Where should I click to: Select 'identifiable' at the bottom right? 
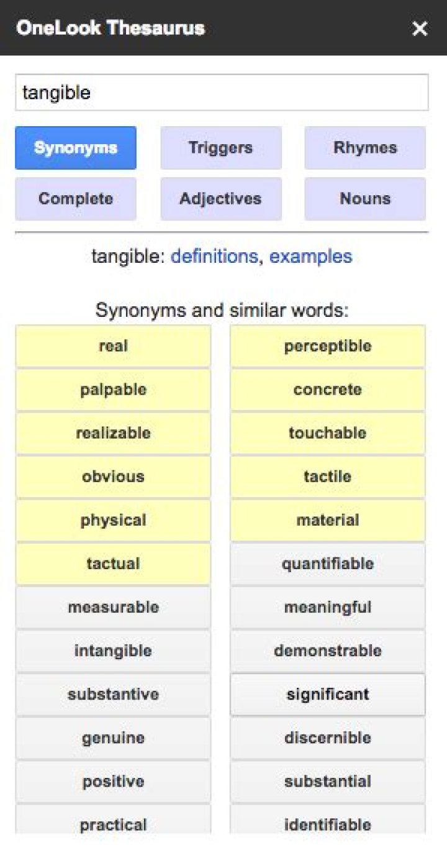click(x=327, y=825)
